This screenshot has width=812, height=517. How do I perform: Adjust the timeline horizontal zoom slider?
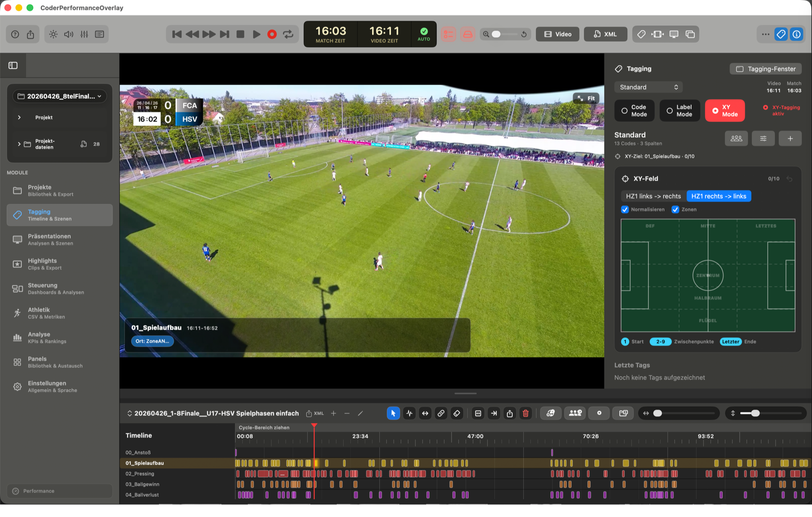(684, 413)
